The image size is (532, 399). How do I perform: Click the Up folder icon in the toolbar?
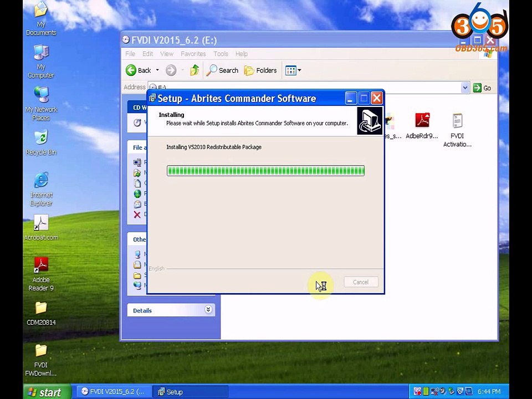pos(195,70)
